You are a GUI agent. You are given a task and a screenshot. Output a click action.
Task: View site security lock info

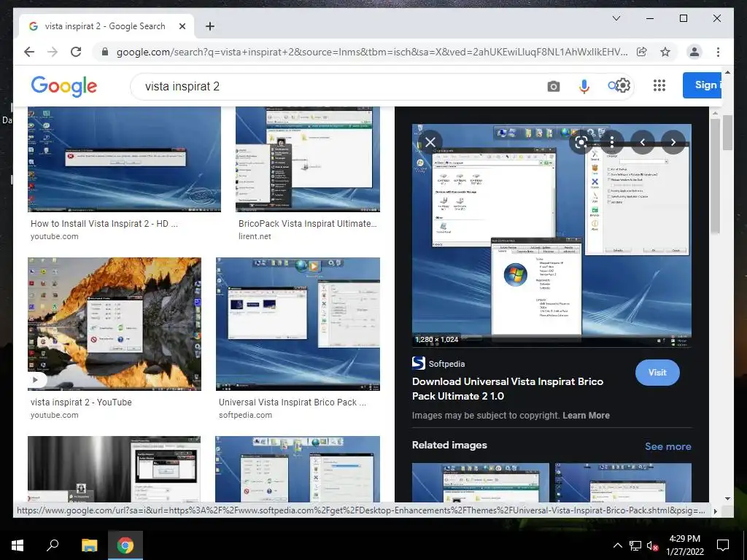[x=105, y=52]
